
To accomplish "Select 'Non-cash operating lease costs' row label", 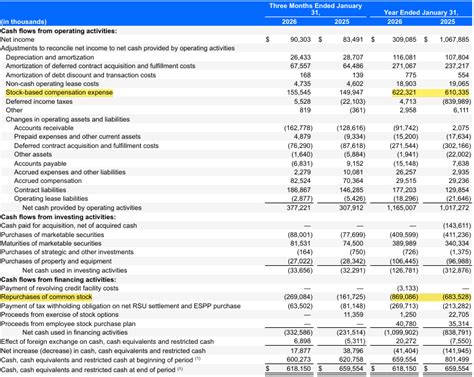I will pyautogui.click(x=52, y=84).
